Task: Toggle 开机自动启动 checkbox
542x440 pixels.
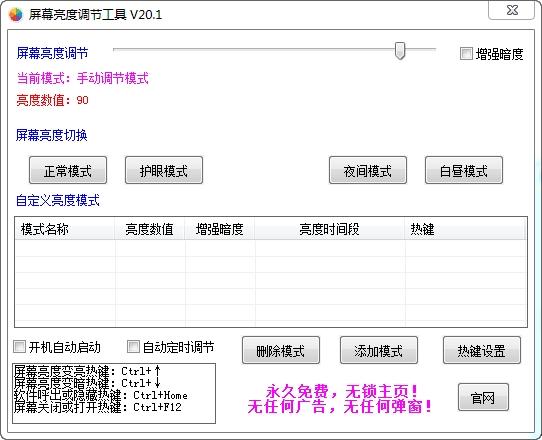Action: 19,347
